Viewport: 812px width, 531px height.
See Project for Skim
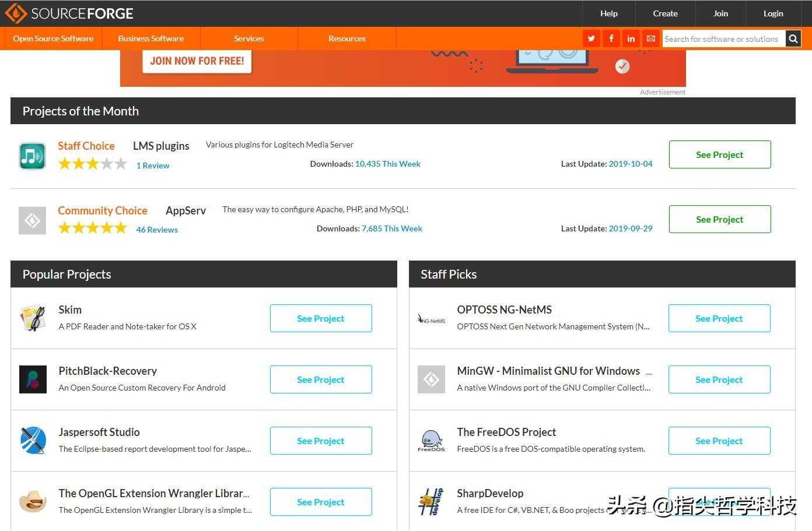[x=321, y=318]
